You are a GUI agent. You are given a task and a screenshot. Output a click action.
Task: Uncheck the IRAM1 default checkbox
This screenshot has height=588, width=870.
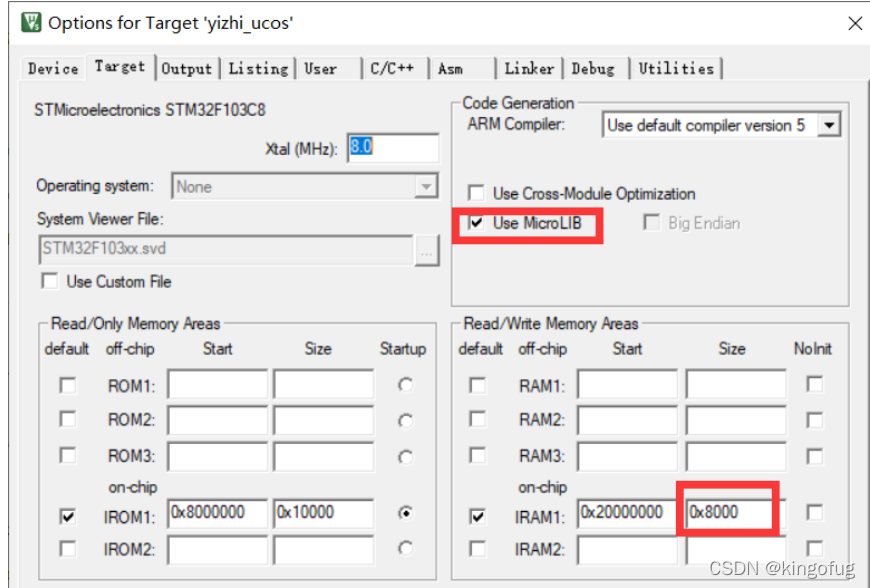(x=477, y=516)
